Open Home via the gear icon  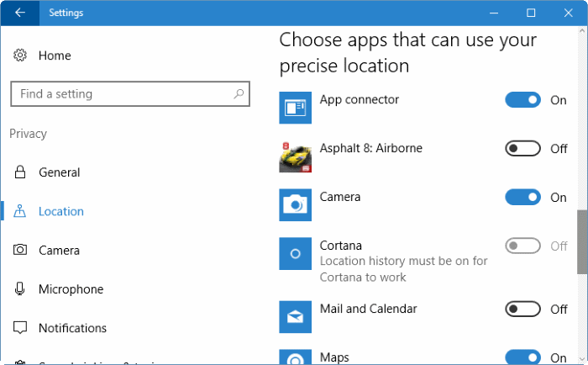(20, 56)
